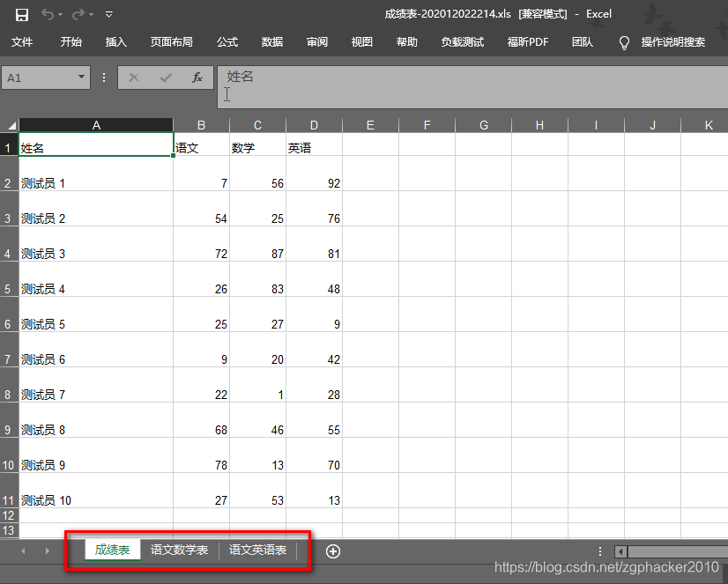Select column D header
Image resolution: width=728 pixels, height=584 pixels.
tap(315, 125)
